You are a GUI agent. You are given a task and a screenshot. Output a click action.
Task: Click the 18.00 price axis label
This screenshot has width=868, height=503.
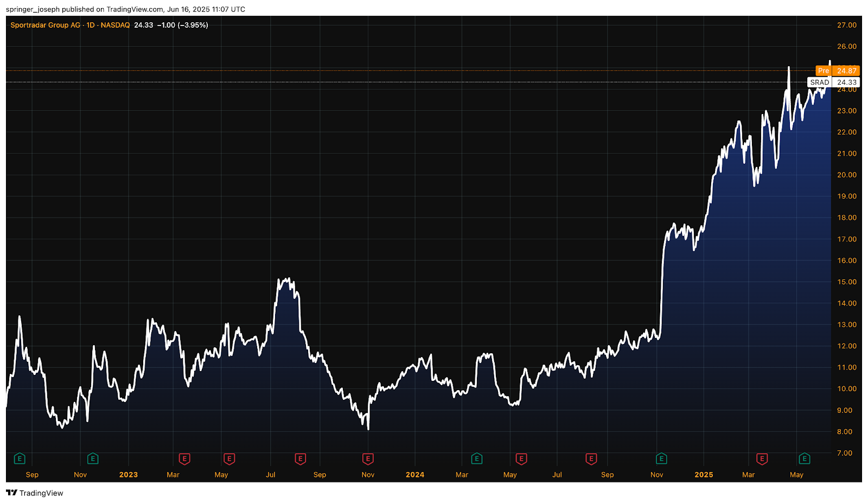tap(847, 218)
